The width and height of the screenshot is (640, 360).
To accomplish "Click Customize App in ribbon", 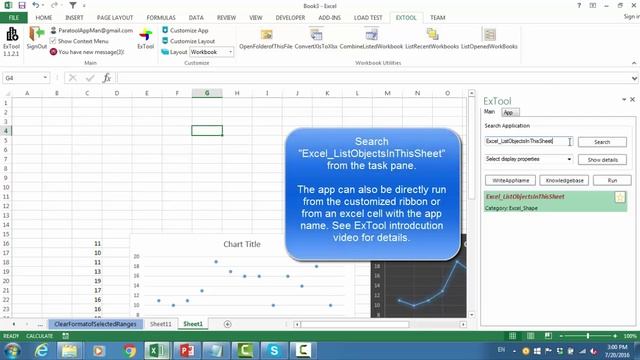I will [x=185, y=31].
